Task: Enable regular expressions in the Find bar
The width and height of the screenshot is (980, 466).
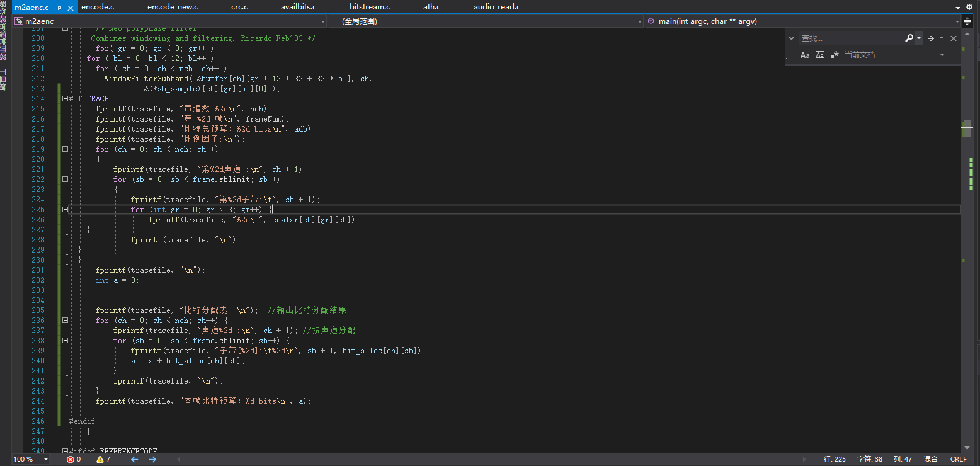Action: 835,54
